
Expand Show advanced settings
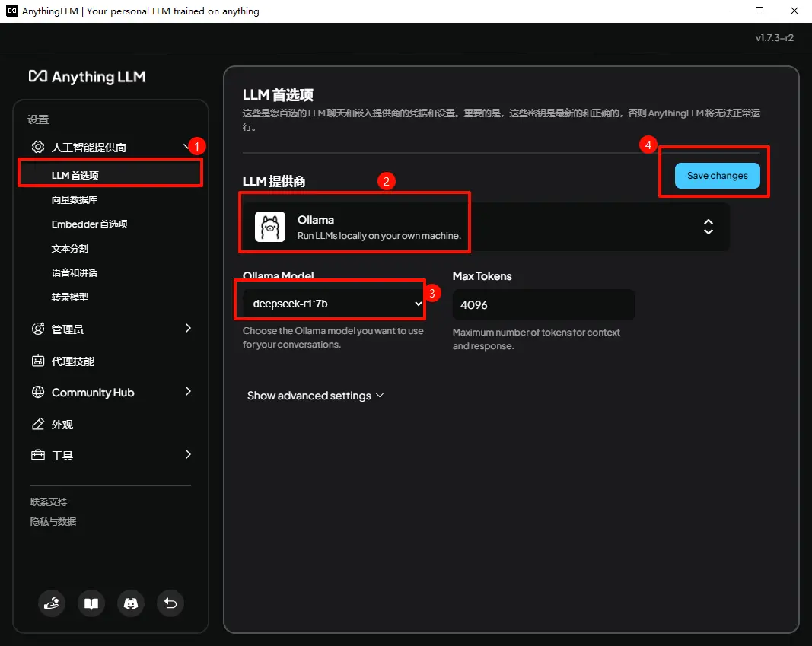315,396
